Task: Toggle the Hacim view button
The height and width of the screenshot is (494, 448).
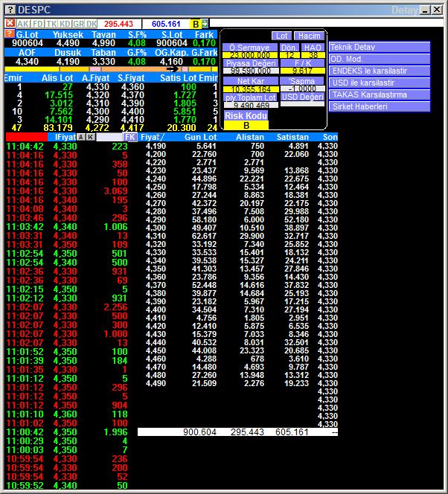Action: tap(308, 36)
